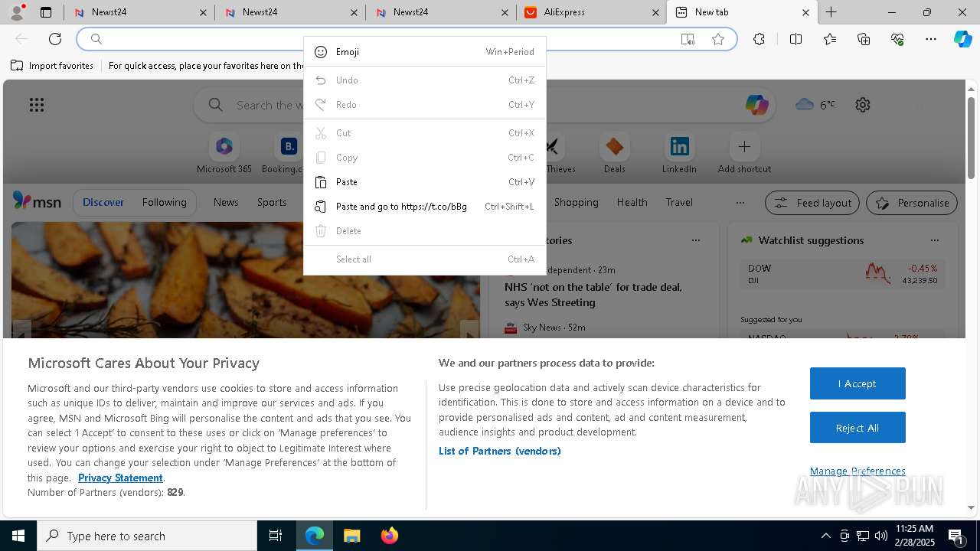
Task: Launch Firefox from the taskbar
Action: (x=389, y=536)
